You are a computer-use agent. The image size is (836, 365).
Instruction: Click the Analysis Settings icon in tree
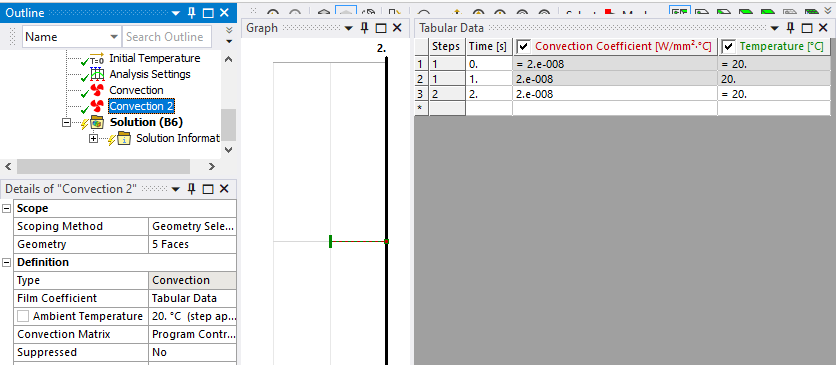point(97,74)
